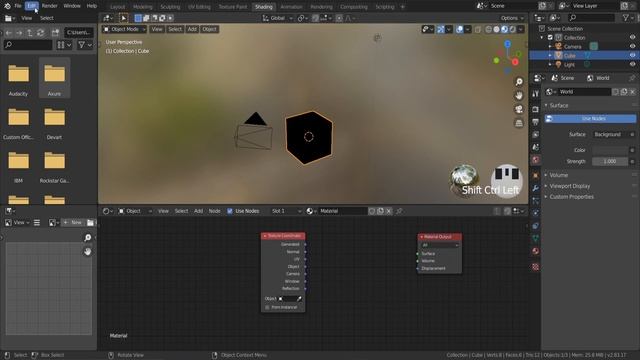Open the Render properties tab

click(536, 109)
